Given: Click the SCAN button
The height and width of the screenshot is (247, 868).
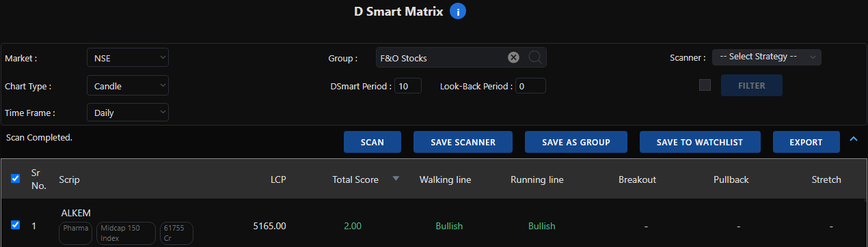Looking at the screenshot, I should pyautogui.click(x=372, y=142).
